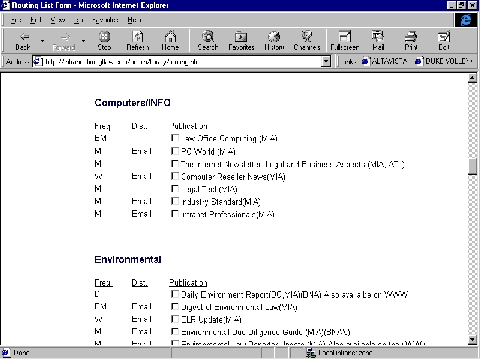Open the Favorites menu
Viewport: 480px width, 360px height.
pyautogui.click(x=105, y=20)
